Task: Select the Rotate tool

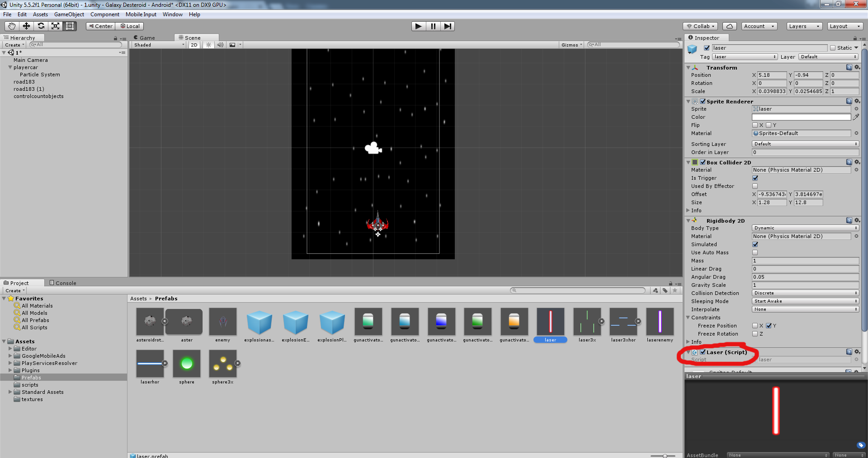Action: point(41,26)
